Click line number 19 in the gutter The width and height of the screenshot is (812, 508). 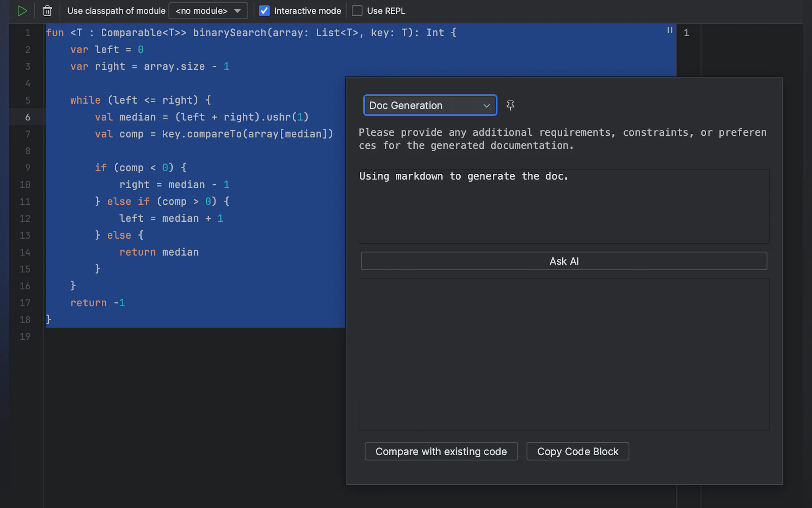(x=25, y=337)
